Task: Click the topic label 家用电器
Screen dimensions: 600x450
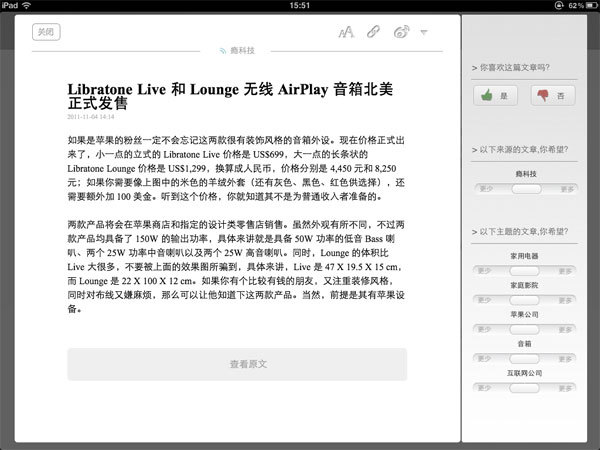Action: pyautogui.click(x=524, y=256)
